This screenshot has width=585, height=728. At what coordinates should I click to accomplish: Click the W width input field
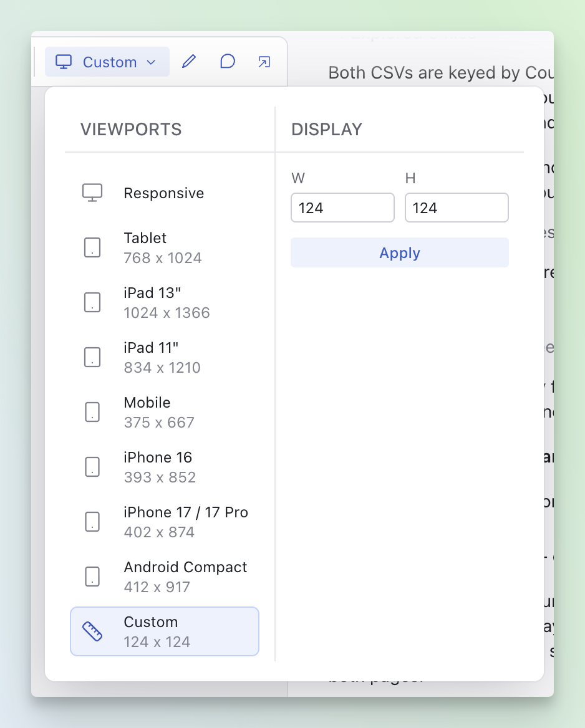point(342,208)
